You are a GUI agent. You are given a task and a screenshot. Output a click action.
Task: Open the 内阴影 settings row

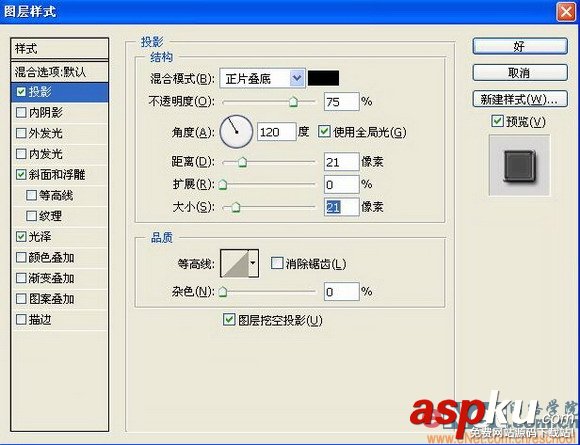pos(60,112)
